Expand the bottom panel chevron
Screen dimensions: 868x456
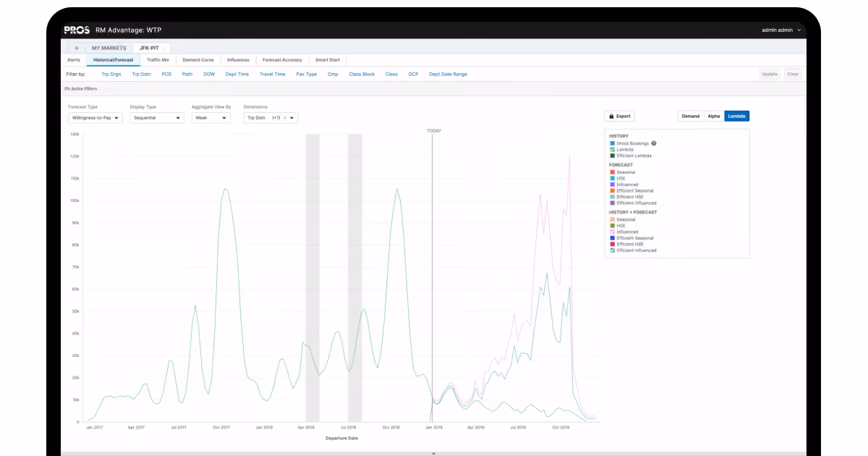click(x=433, y=453)
